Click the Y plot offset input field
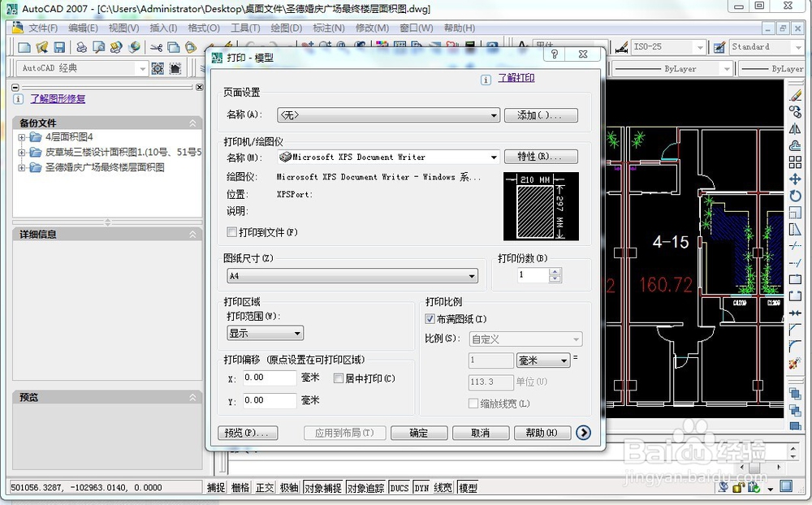The height and width of the screenshot is (505, 812). tap(270, 400)
